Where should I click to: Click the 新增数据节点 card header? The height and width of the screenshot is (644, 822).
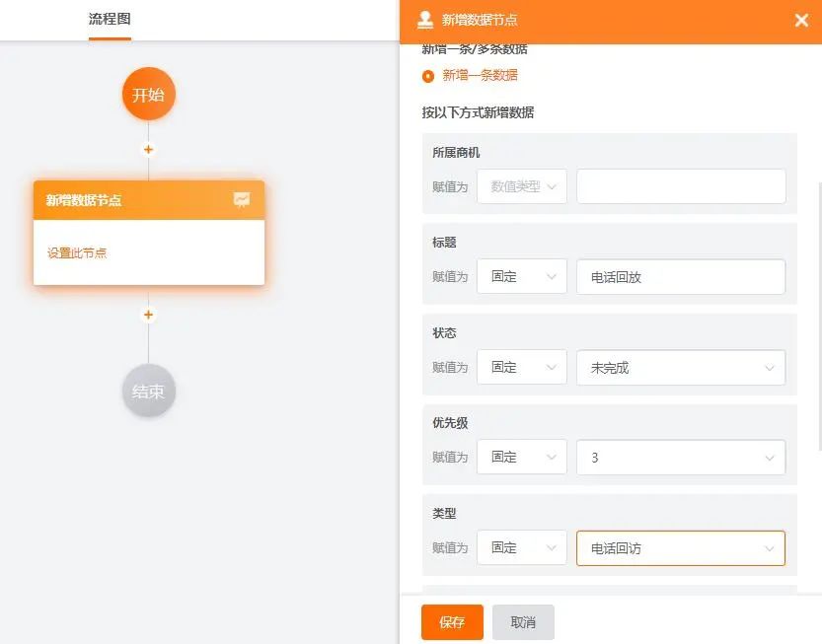[149, 200]
